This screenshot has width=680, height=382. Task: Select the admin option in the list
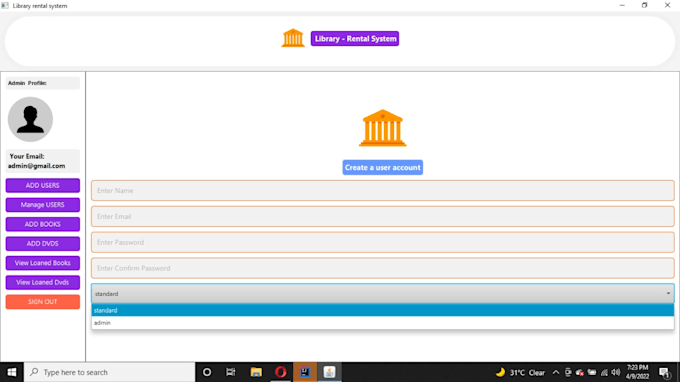tap(382, 323)
